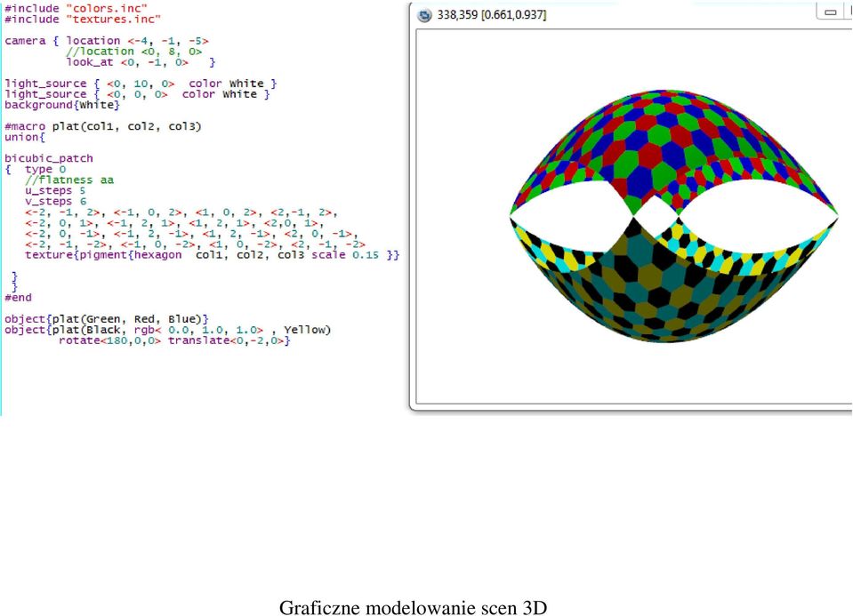Click the rotate<180,0,0> translate<0,-2,0> line
Image resolution: width=853 pixels, height=616 pixels.
(x=174, y=341)
